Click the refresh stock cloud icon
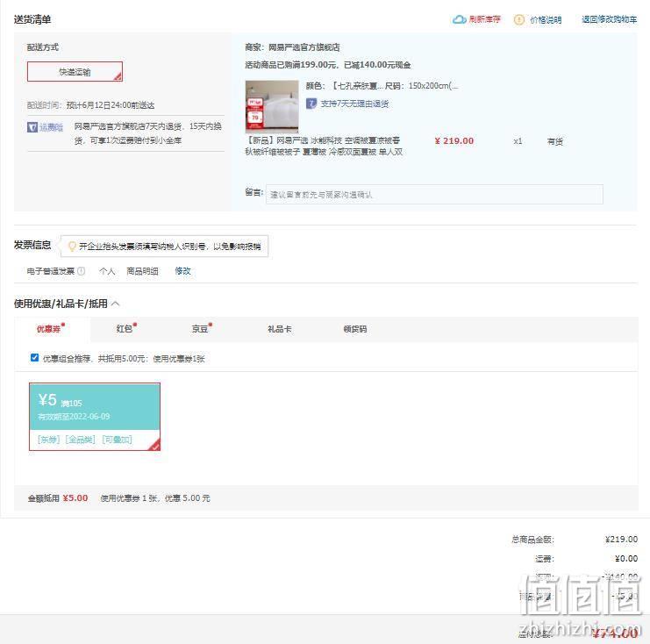The width and height of the screenshot is (650, 644). pyautogui.click(x=459, y=19)
